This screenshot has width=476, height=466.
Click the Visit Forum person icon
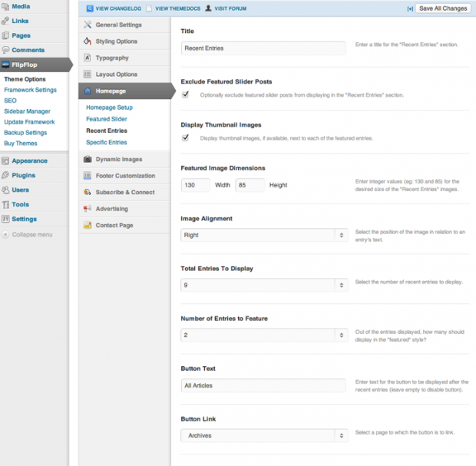208,8
